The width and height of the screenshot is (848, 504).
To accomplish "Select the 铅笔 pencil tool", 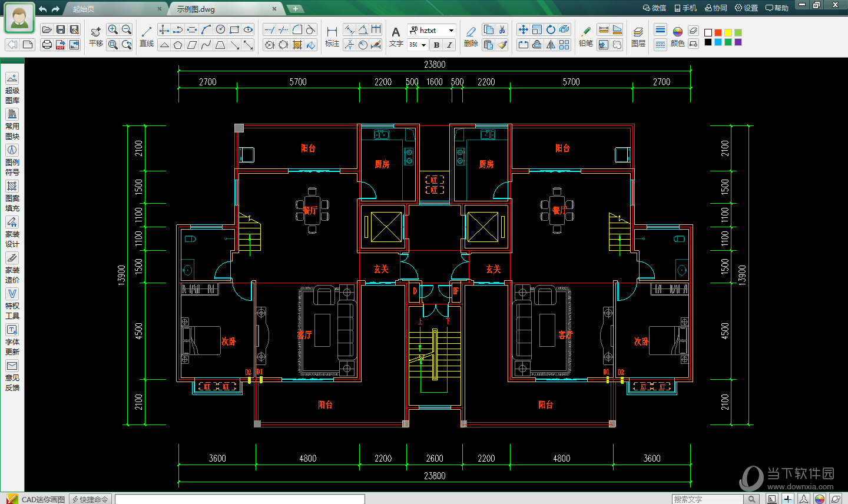I will coord(585,36).
